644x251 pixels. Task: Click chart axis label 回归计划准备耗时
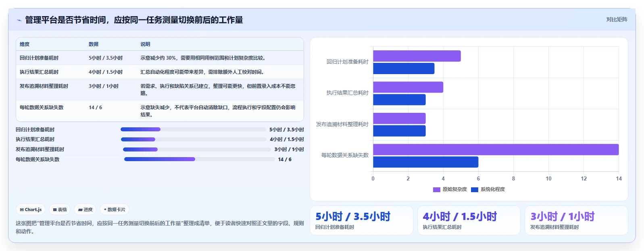tap(348, 62)
